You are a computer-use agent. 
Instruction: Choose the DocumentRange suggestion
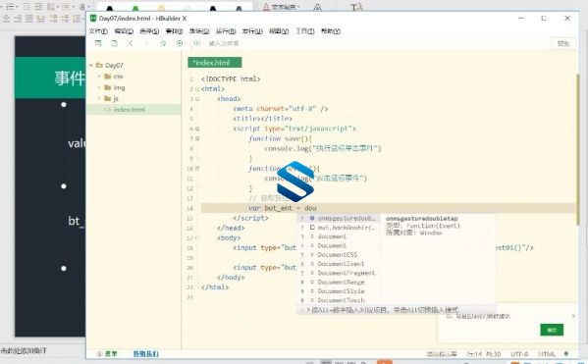340,282
